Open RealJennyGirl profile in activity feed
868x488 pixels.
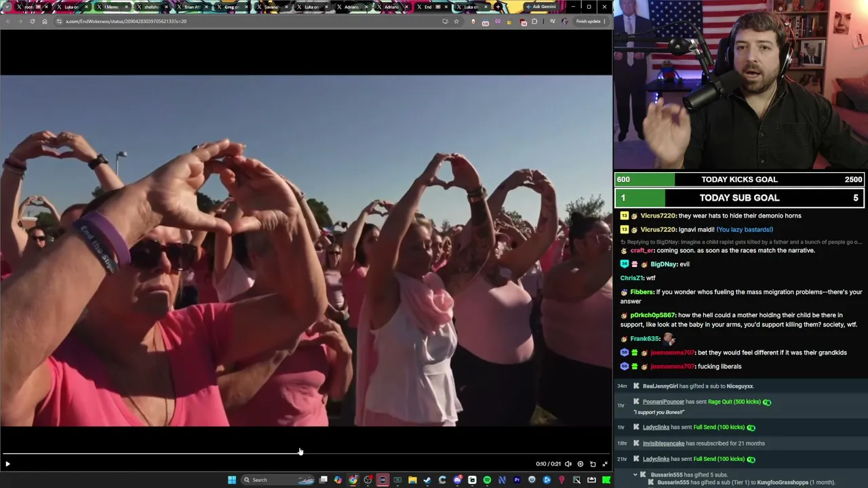(x=660, y=386)
